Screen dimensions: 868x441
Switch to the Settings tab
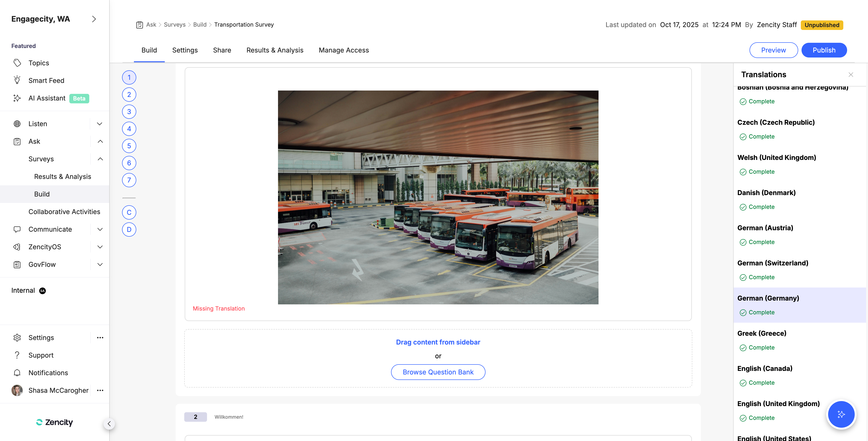click(x=185, y=50)
